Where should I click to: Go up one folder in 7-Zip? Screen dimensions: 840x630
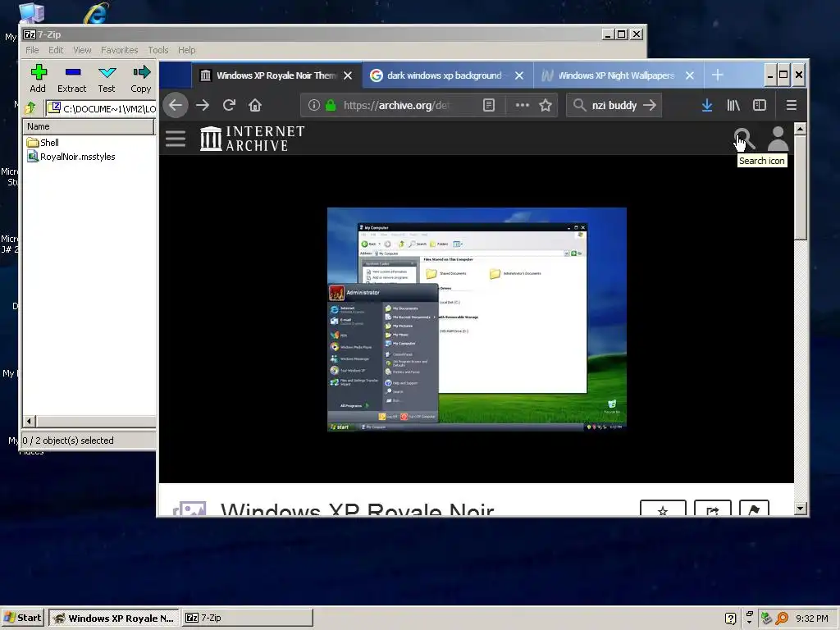tap(31, 109)
